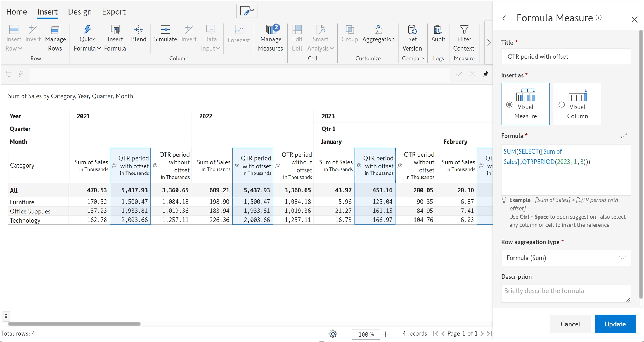The width and height of the screenshot is (644, 342).
Task: Click the Cancel button
Action: coord(570,324)
